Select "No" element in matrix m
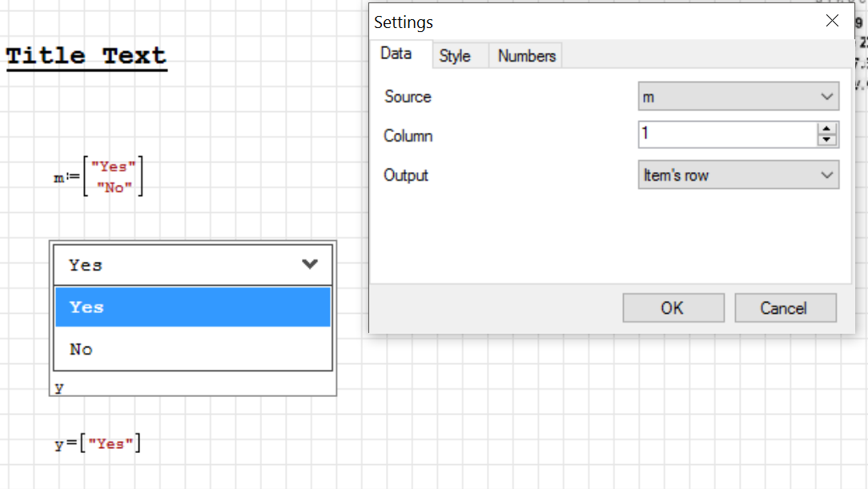Screen dimensions: 868x489 [x=113, y=188]
